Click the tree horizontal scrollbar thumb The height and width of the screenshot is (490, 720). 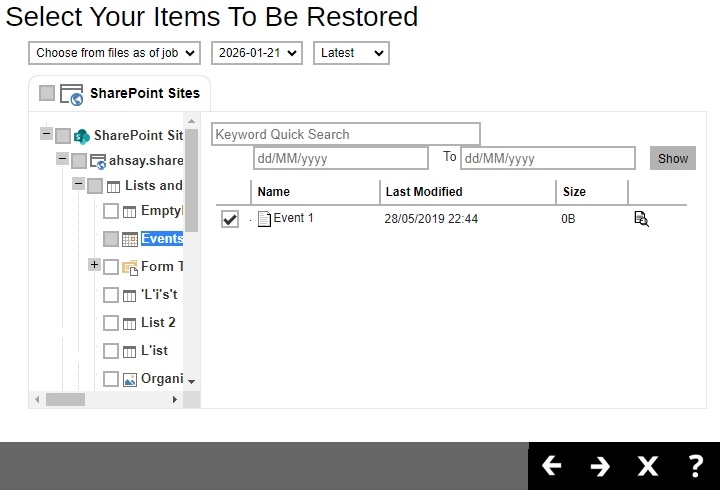coord(65,400)
